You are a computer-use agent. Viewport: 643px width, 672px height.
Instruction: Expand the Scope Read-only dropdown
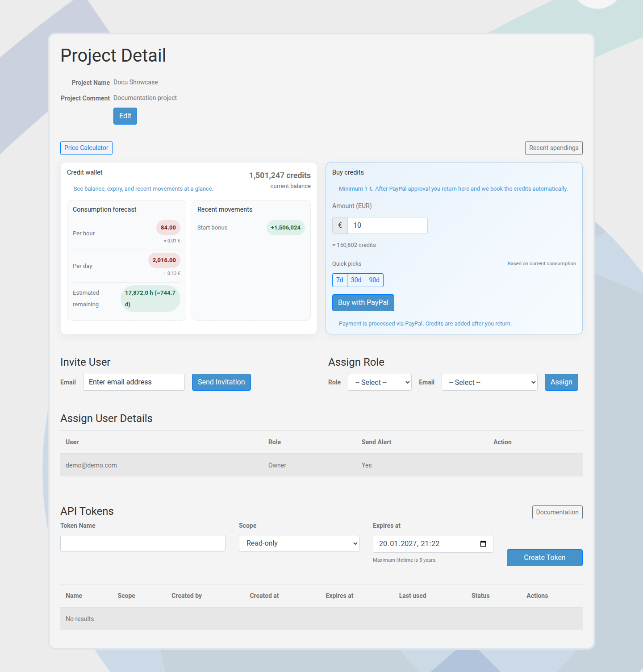point(299,543)
